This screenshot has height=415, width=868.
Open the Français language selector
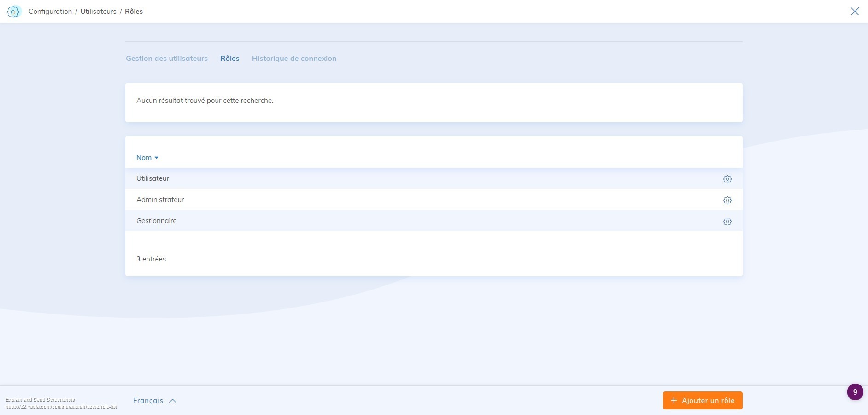coord(148,401)
